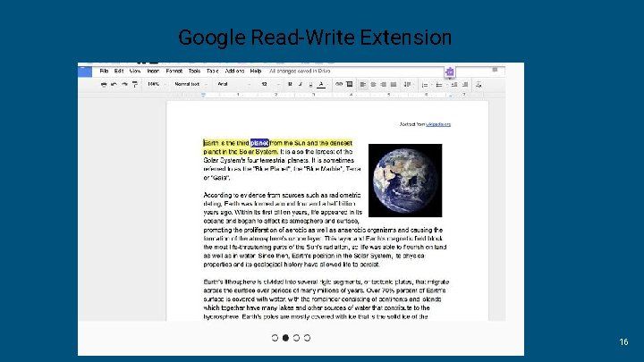Open the text color picker
This screenshot has height=362, width=644.
[321, 85]
